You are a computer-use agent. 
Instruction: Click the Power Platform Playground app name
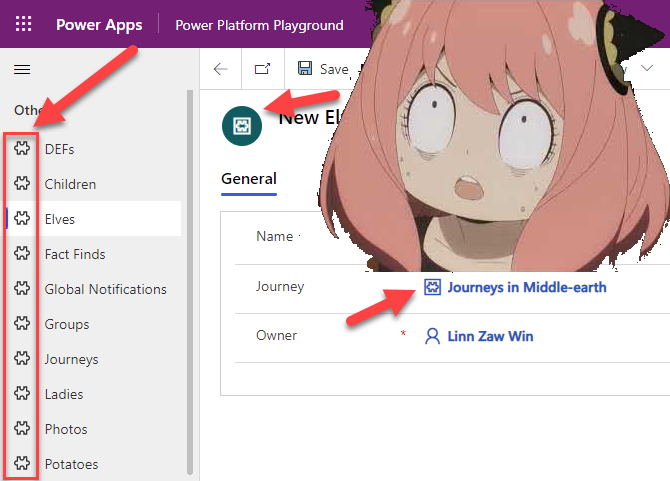point(259,25)
